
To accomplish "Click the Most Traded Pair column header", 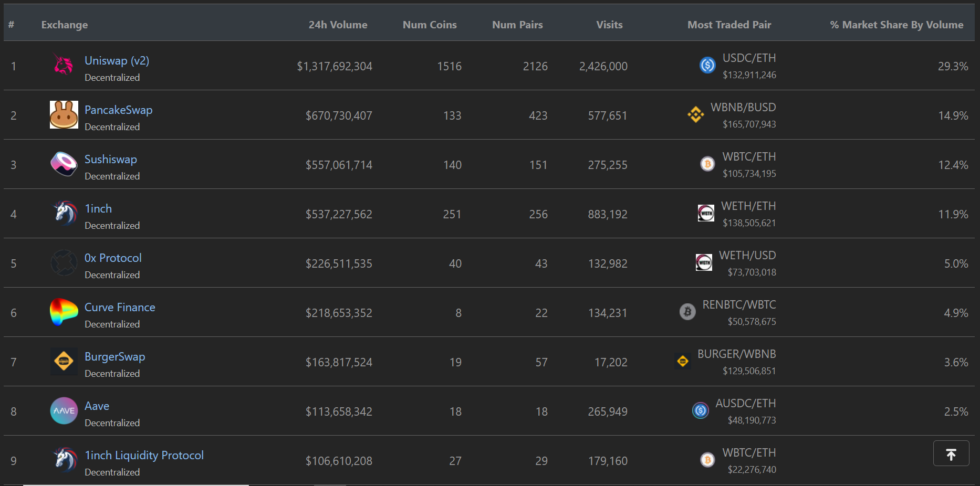I will [x=729, y=25].
